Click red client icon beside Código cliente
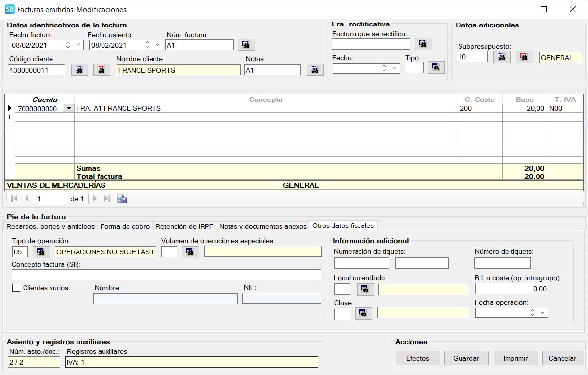This screenshot has width=588, height=375. [x=102, y=70]
